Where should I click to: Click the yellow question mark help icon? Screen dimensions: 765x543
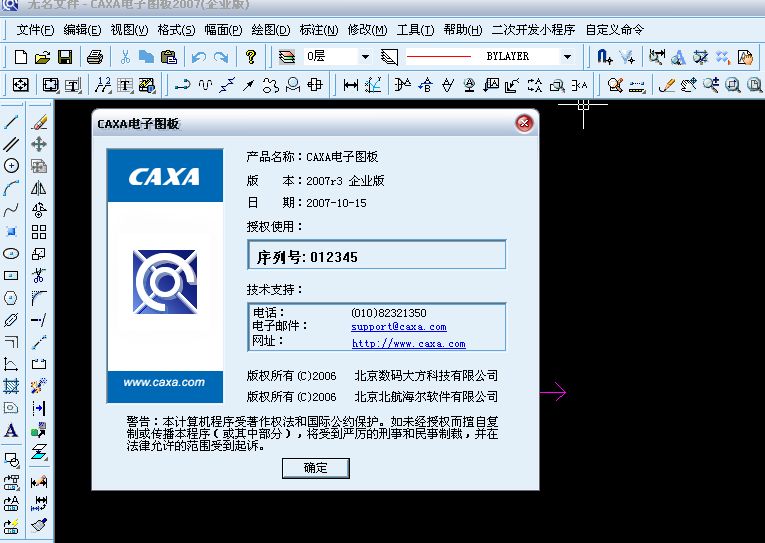click(x=251, y=57)
